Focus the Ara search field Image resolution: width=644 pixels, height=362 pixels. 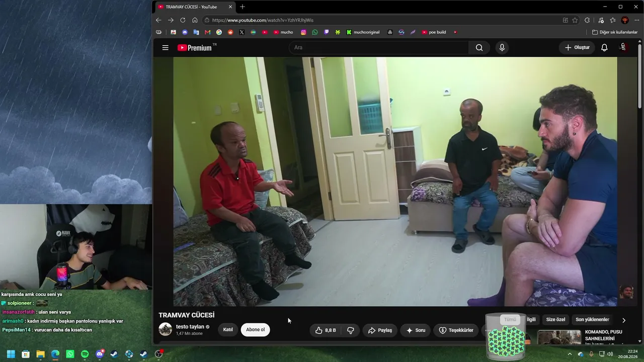[x=379, y=48]
